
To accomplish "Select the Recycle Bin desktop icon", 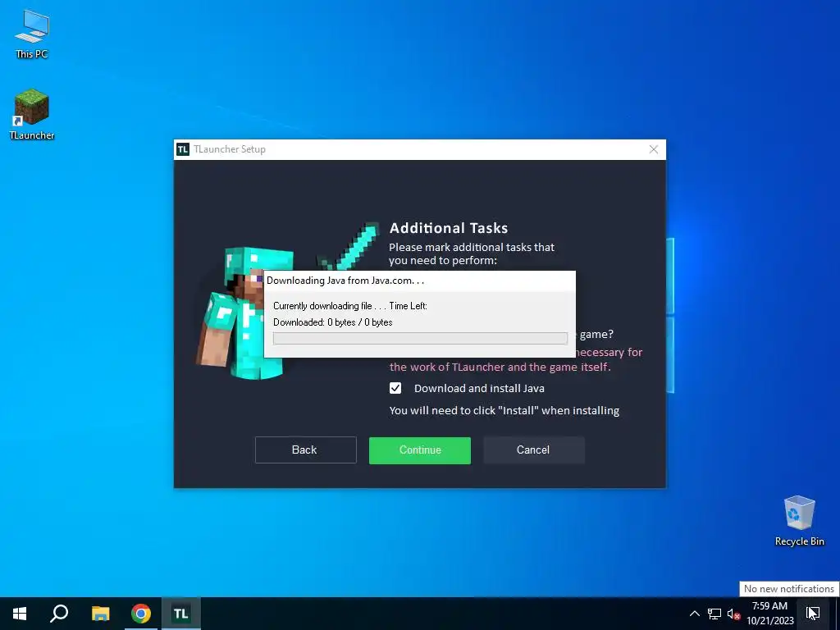I will pyautogui.click(x=799, y=521).
